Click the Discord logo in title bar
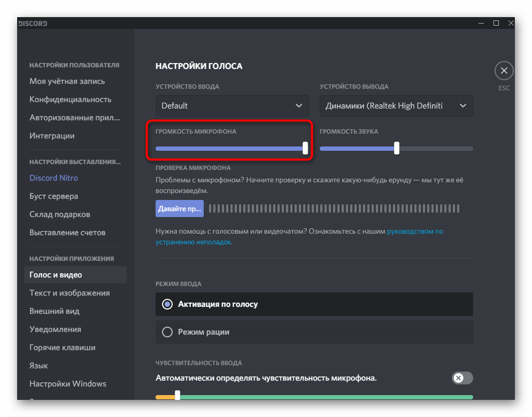This screenshot has width=532, height=417. (x=33, y=24)
